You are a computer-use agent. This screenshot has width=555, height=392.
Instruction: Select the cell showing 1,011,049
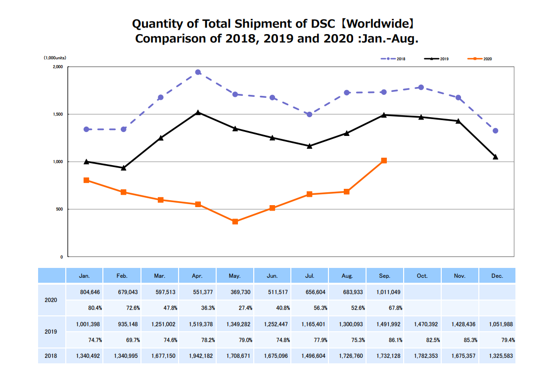pyautogui.click(x=385, y=292)
